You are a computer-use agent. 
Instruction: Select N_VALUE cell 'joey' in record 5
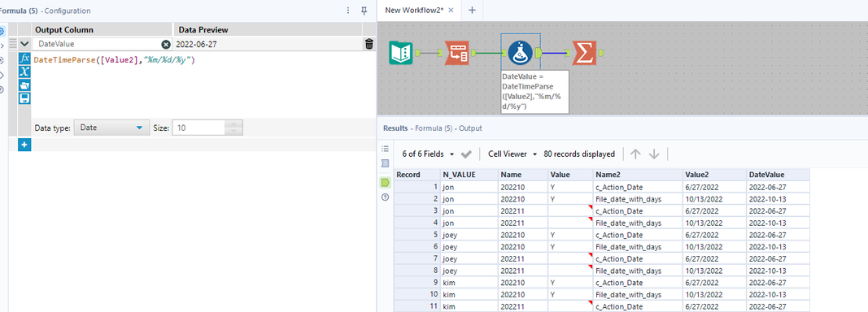click(x=469, y=235)
